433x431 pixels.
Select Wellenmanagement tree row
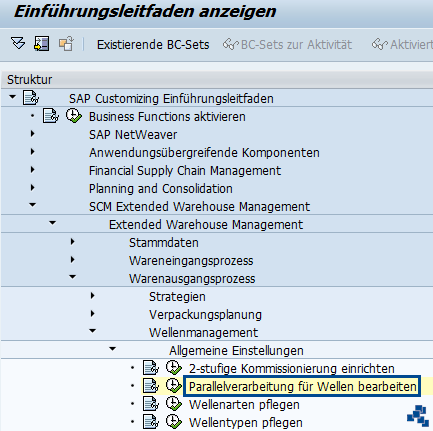coord(203,333)
